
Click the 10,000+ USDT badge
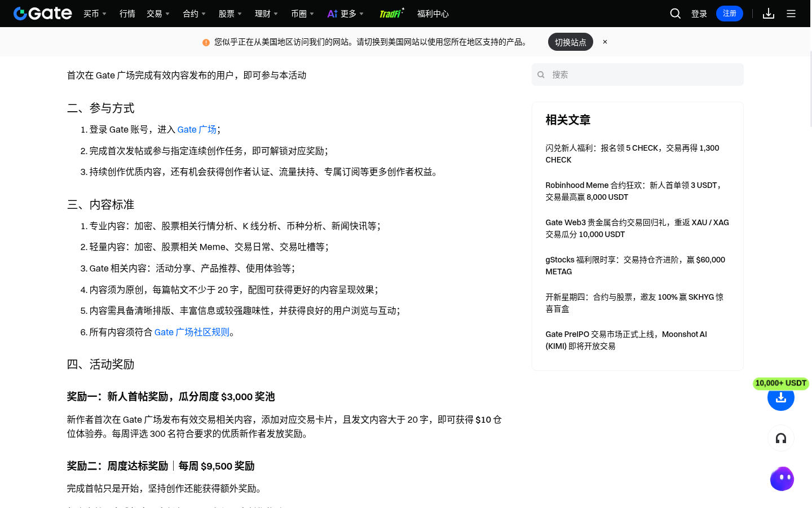click(781, 383)
